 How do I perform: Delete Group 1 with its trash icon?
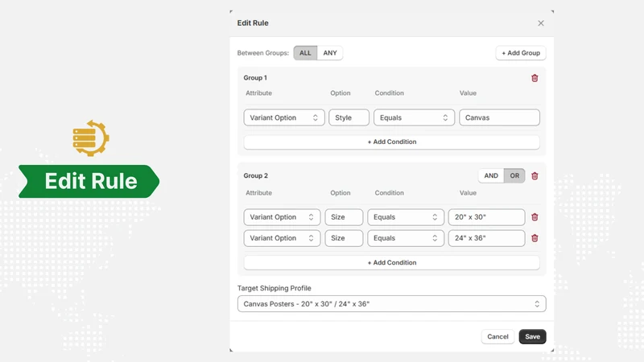[x=535, y=78]
